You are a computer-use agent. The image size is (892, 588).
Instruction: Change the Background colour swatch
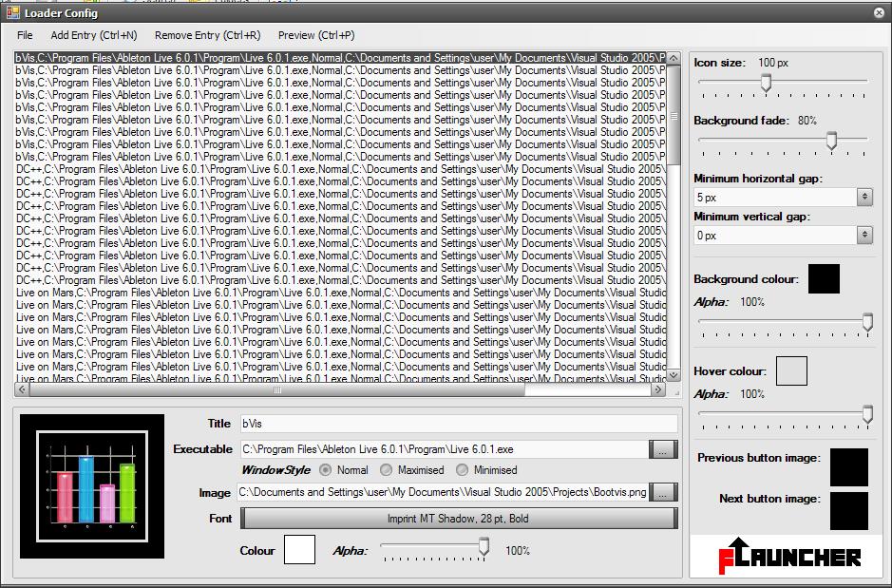pos(823,278)
